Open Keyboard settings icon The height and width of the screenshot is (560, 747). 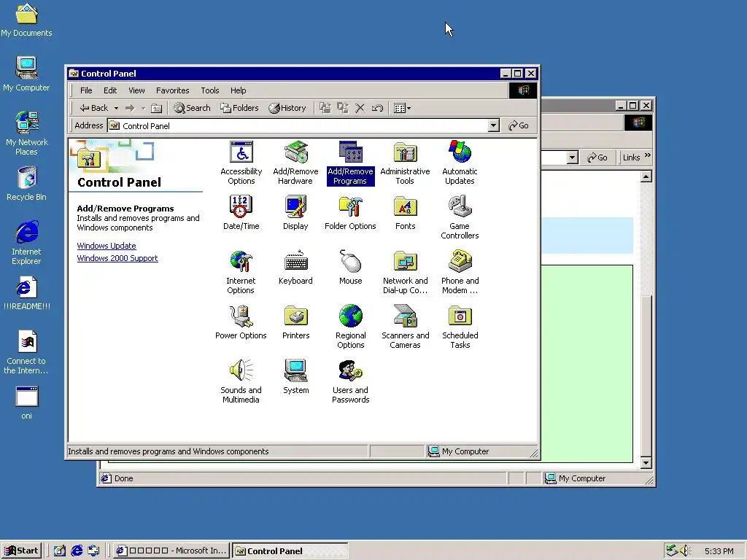tap(295, 268)
